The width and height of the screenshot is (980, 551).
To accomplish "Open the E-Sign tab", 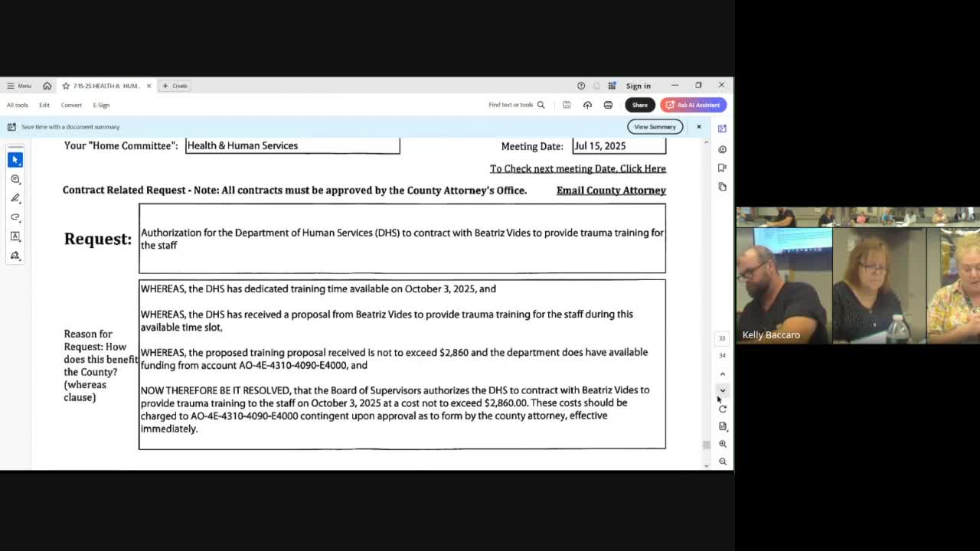I will click(x=101, y=105).
